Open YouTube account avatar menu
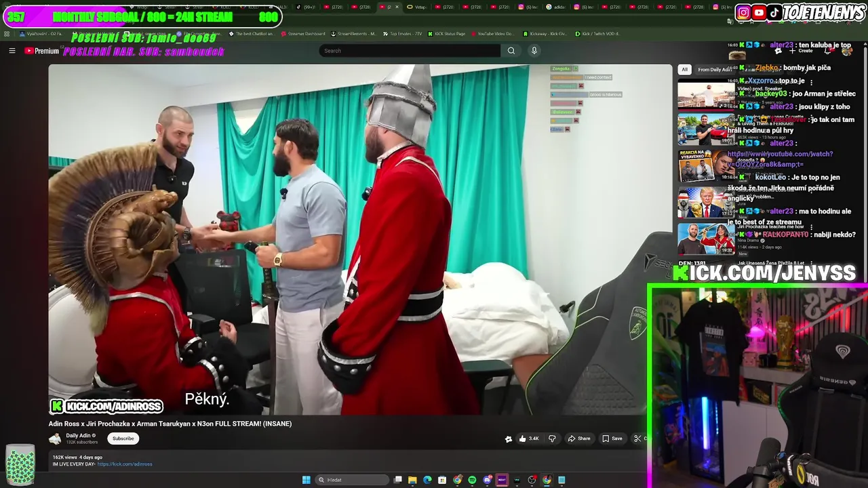 coord(846,51)
